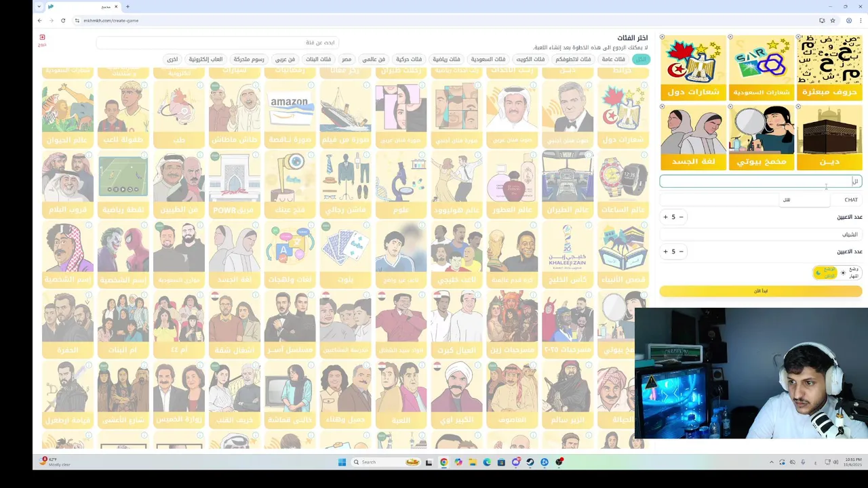
Task: Open Chrome from the taskbar
Action: click(x=443, y=462)
